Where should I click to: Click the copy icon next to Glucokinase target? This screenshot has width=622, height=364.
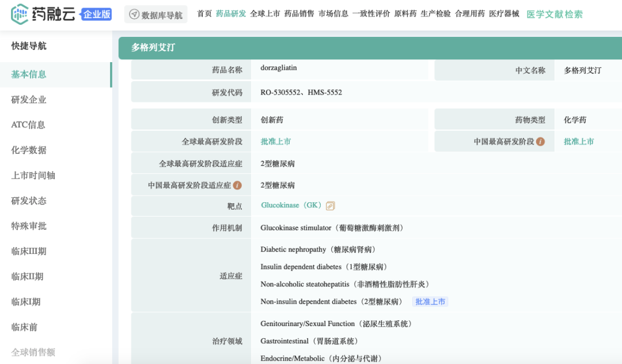pos(330,206)
